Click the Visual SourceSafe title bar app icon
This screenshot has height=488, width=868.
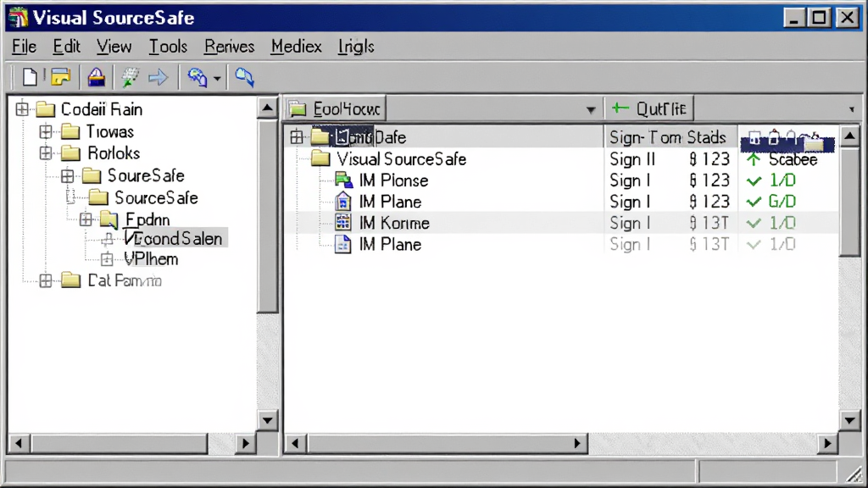pyautogui.click(x=19, y=17)
